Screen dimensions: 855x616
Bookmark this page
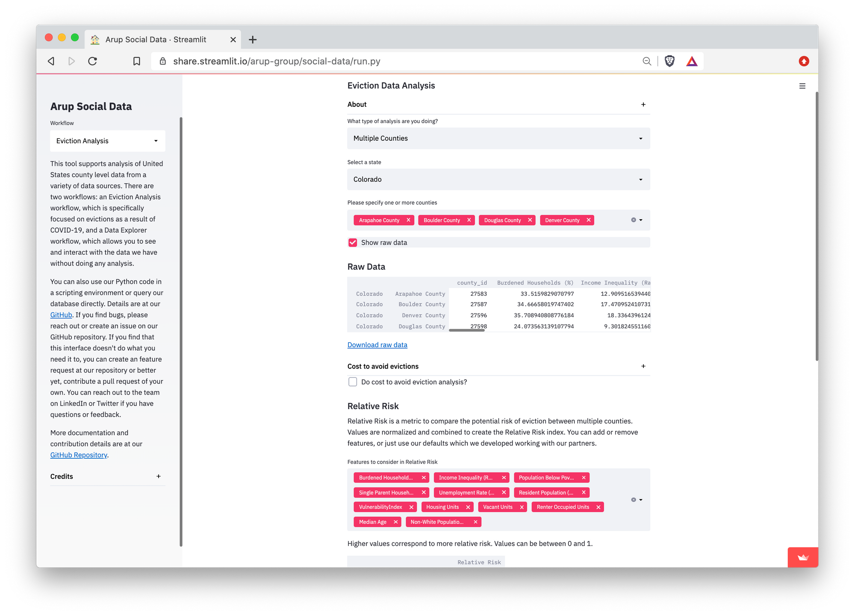[136, 61]
